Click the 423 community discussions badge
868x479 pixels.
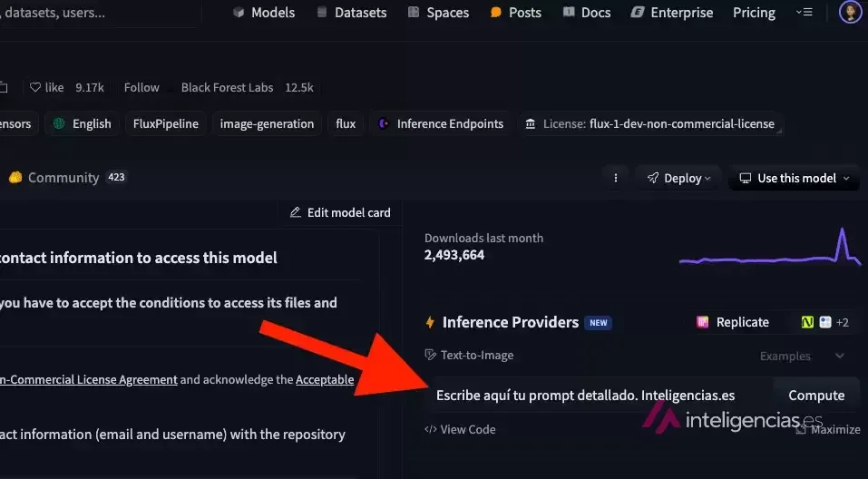pyautogui.click(x=116, y=177)
